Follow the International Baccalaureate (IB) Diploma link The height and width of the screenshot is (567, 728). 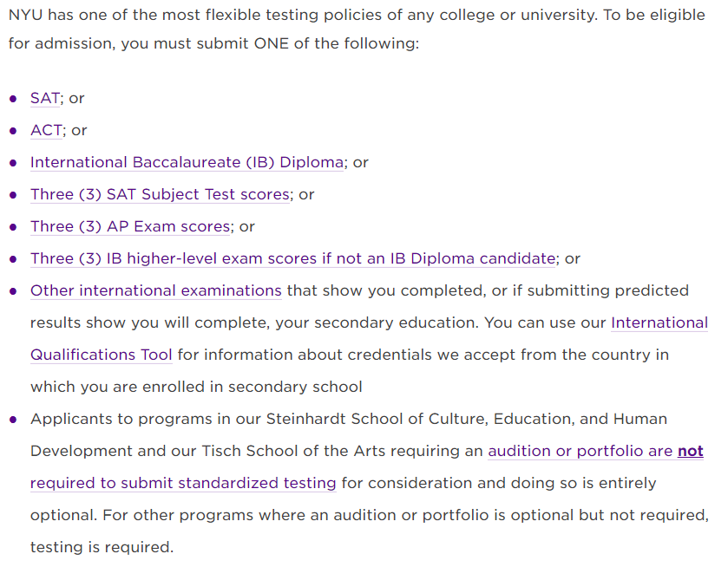click(x=187, y=163)
